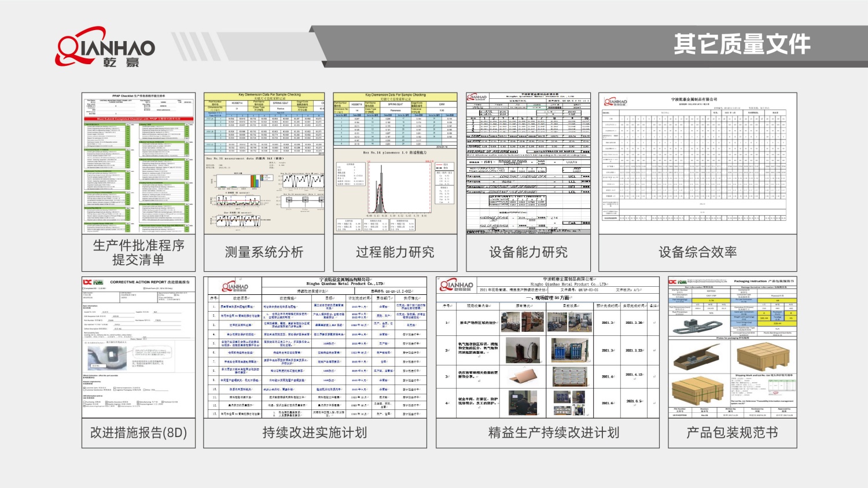Open the lean production improvement thumbnail
Image resolution: width=868 pixels, height=488 pixels.
[547, 347]
